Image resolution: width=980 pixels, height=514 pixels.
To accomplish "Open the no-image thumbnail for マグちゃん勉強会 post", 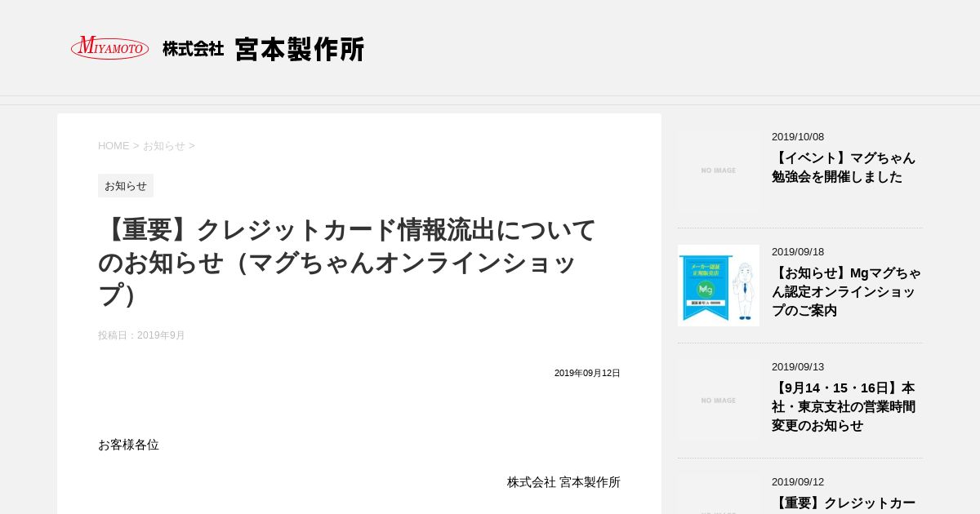I will [x=719, y=171].
